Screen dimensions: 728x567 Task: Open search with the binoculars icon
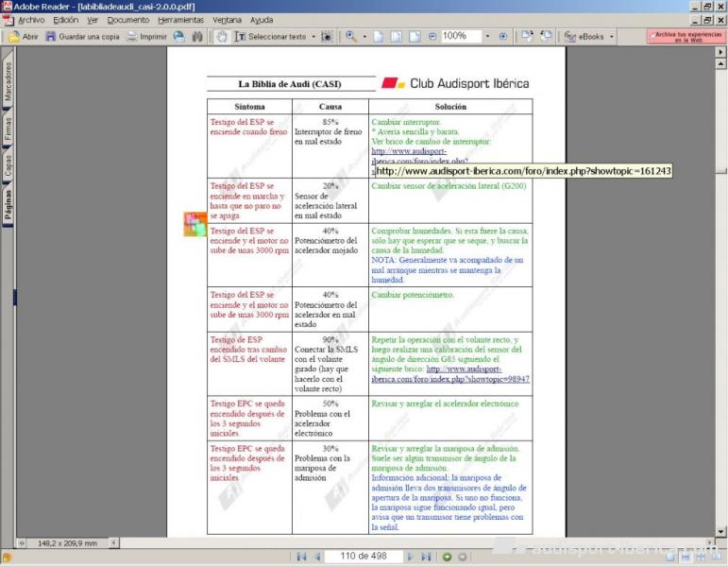(197, 36)
